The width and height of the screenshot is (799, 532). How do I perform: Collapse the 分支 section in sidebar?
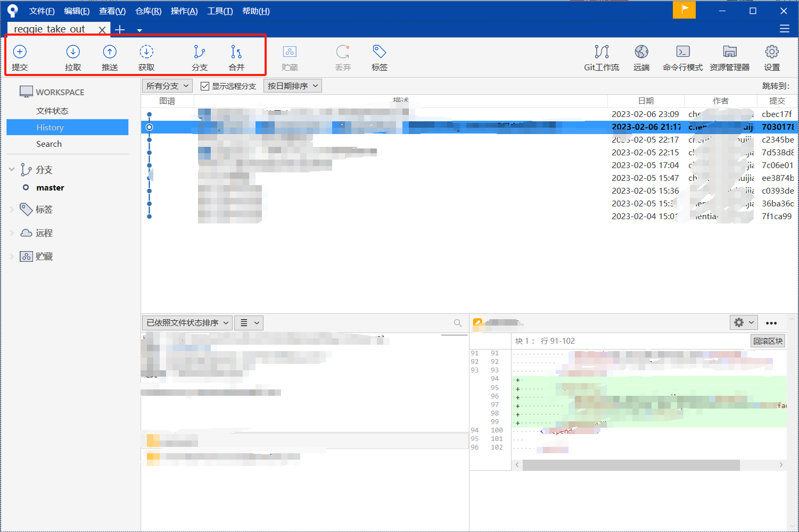click(x=12, y=169)
